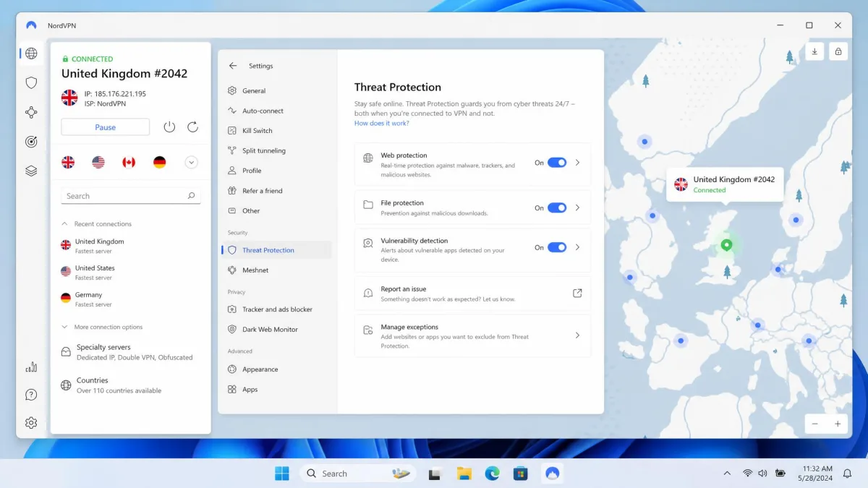Open the globe VPN map sidebar icon
Viewport: 868px width, 488px height.
click(31, 53)
